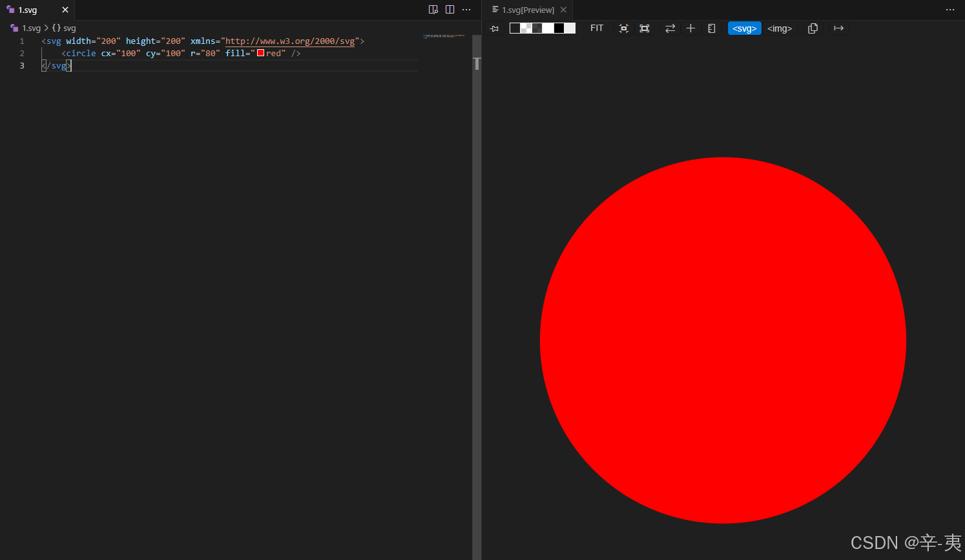Click the red circle in the preview

click(x=723, y=340)
